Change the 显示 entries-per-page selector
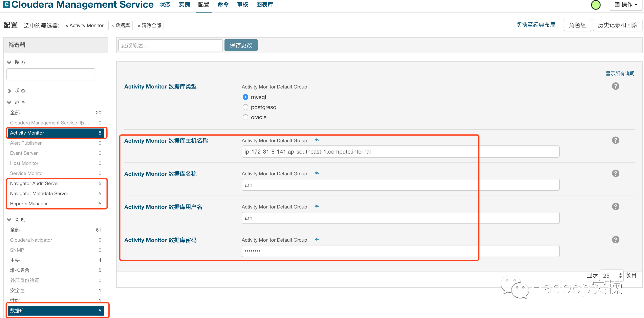Viewport: 644px width, 318px height. click(612, 275)
